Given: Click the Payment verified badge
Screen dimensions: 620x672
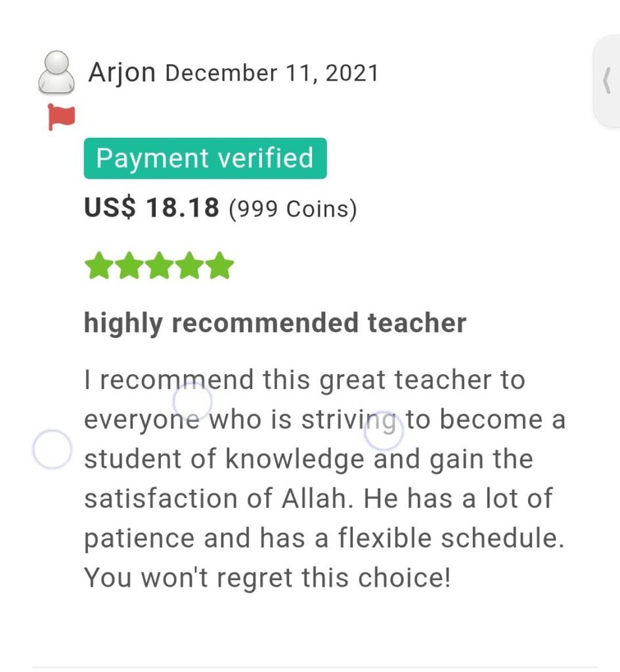Looking at the screenshot, I should coord(205,158).
